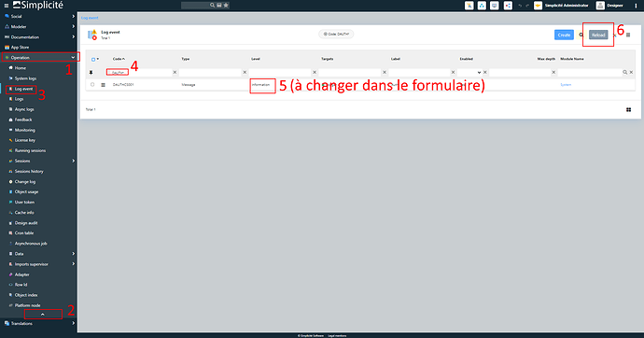The height and width of the screenshot is (338, 644).
Task: Open Log event in the sidebar
Action: [23, 89]
